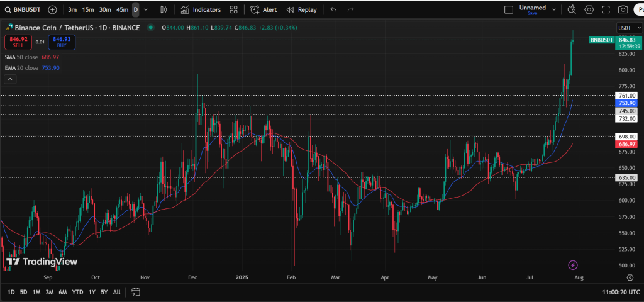Open the 11:00:20 UTC timezone menu
The width and height of the screenshot is (644, 302).
pyautogui.click(x=621, y=292)
